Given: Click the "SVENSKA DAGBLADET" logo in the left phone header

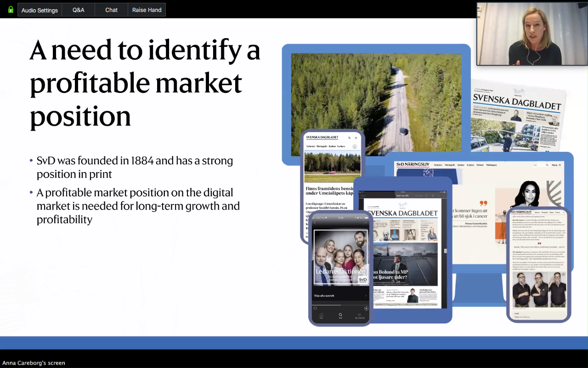Looking at the screenshot, I should coord(322,138).
